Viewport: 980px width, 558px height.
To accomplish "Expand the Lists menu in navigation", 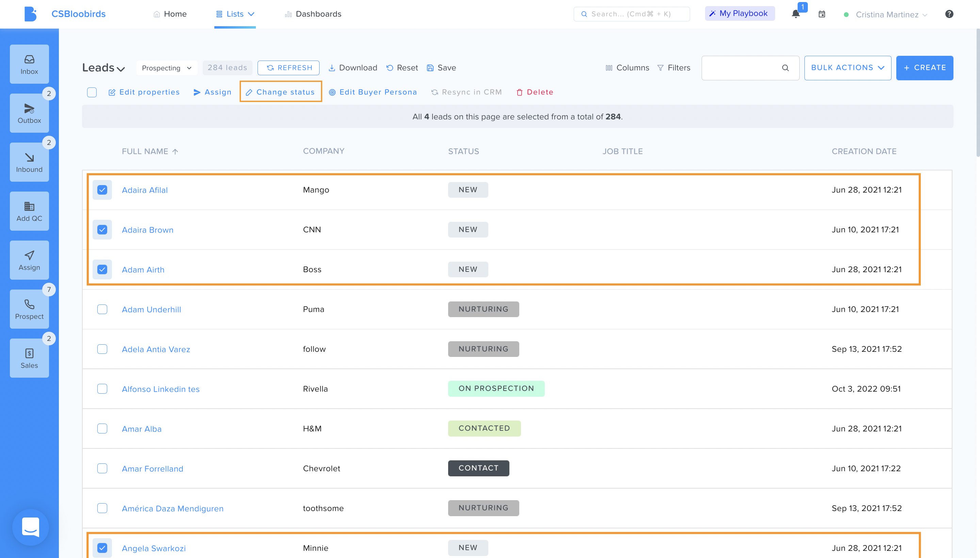I will click(235, 14).
